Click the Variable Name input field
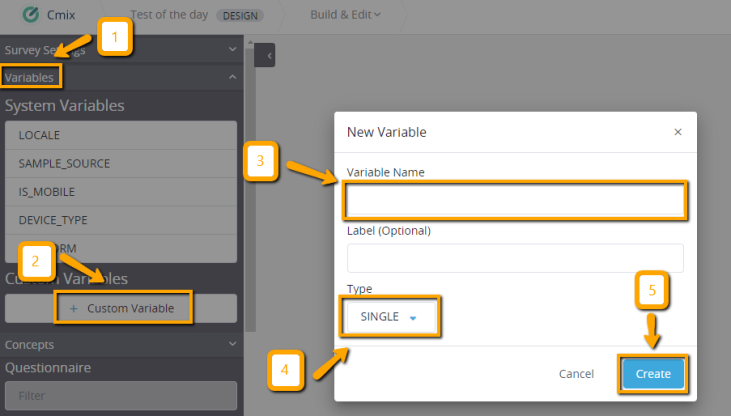The image size is (731, 416). [x=515, y=200]
